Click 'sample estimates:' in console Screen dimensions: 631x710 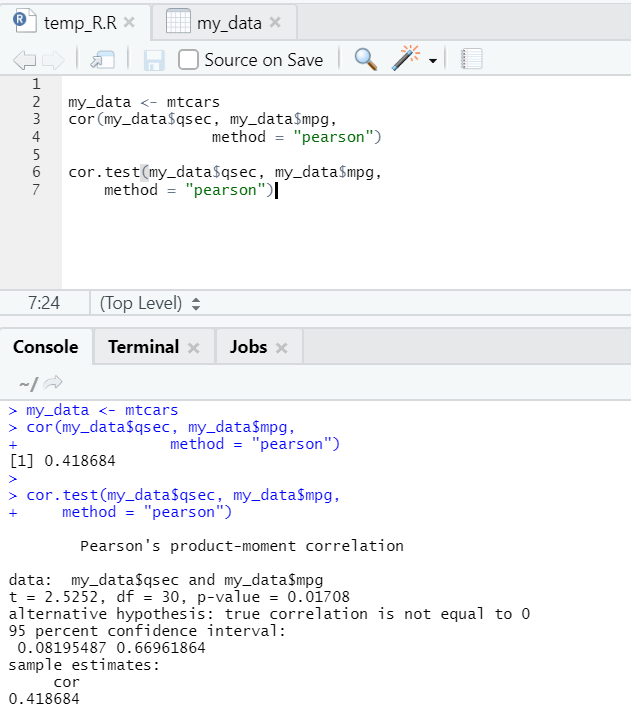[84, 665]
